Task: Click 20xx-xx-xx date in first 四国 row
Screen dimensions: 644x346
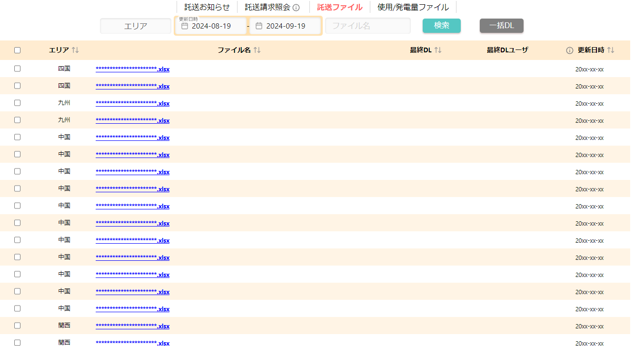Action: pos(589,69)
